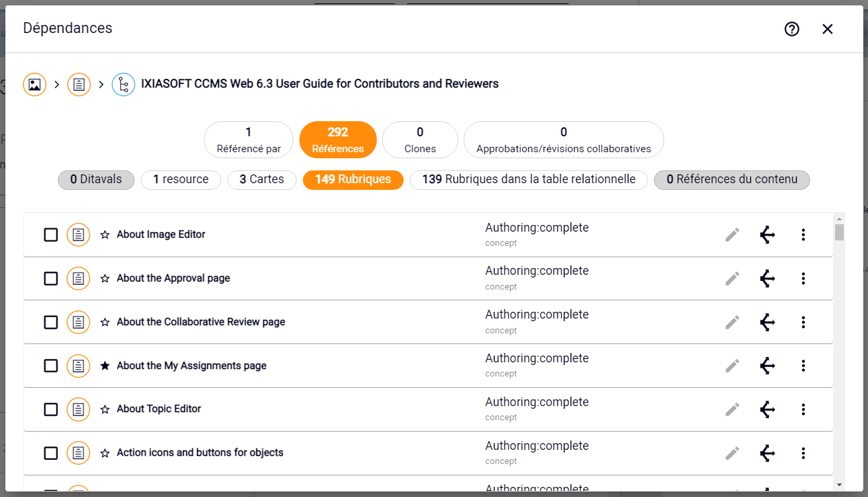This screenshot has height=497, width=868.
Task: Click the image breadcrumb icon
Action: tap(34, 84)
